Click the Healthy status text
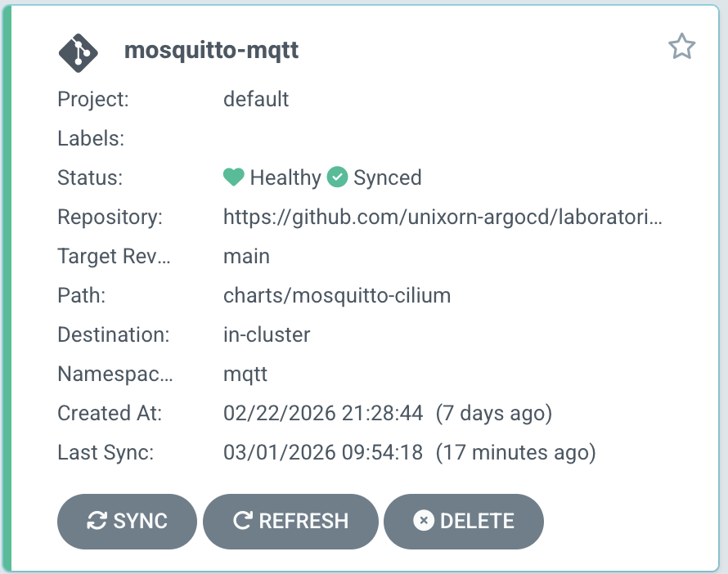Viewport: 728px width, 574px height. point(285,177)
